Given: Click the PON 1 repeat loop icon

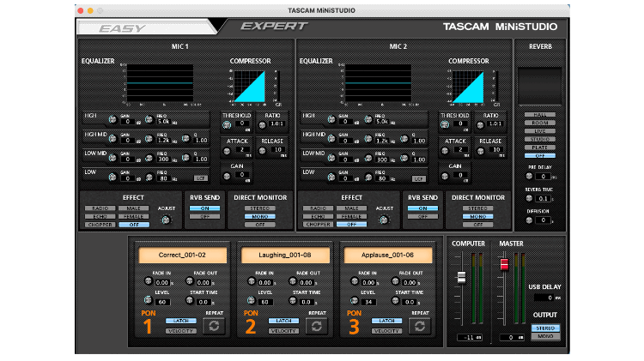Looking at the screenshot, I should (214, 326).
